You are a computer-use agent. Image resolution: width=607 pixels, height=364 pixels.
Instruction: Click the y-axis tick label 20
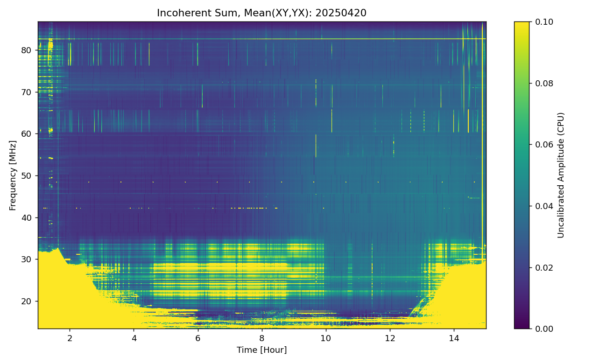tap(28, 301)
